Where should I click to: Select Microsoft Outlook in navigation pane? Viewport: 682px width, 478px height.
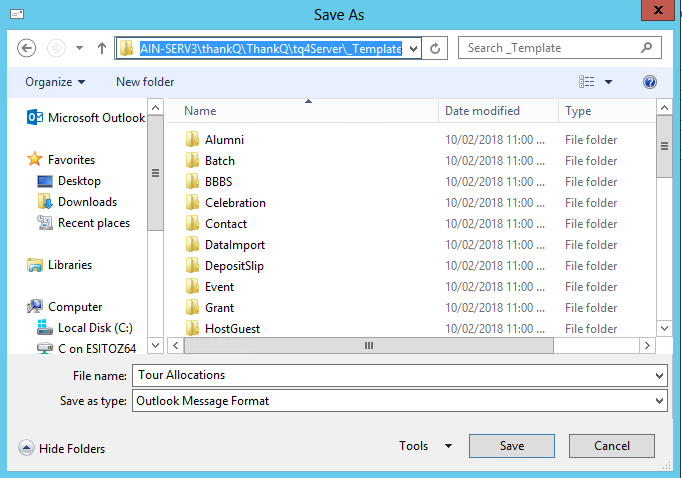pos(85,118)
